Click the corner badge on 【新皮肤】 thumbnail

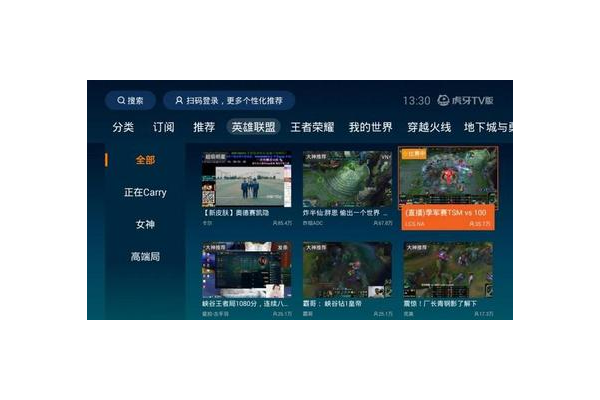pyautogui.click(x=215, y=157)
